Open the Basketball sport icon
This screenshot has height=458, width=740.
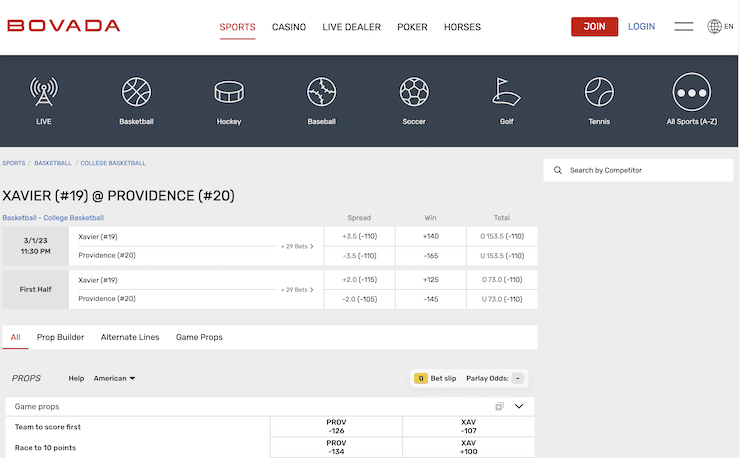(x=136, y=93)
